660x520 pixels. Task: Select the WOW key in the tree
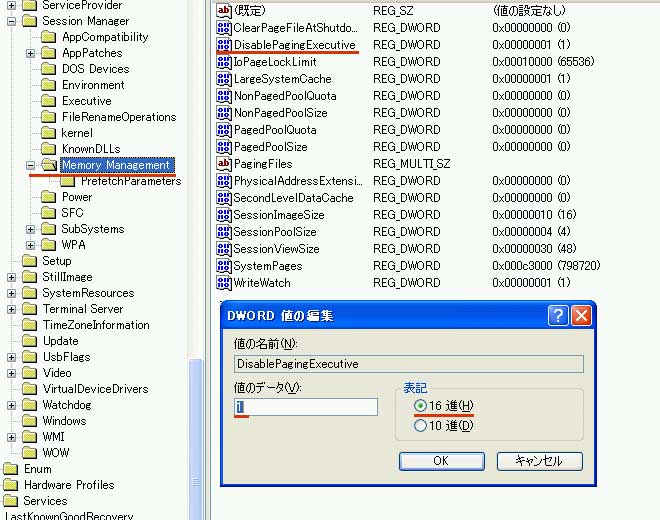click(x=56, y=453)
